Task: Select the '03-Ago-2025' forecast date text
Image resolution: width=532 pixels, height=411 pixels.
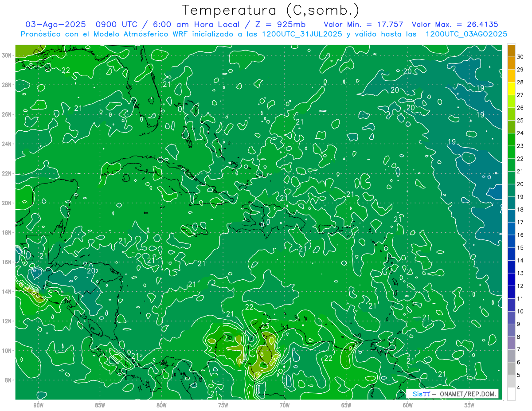Action: [x=55, y=24]
